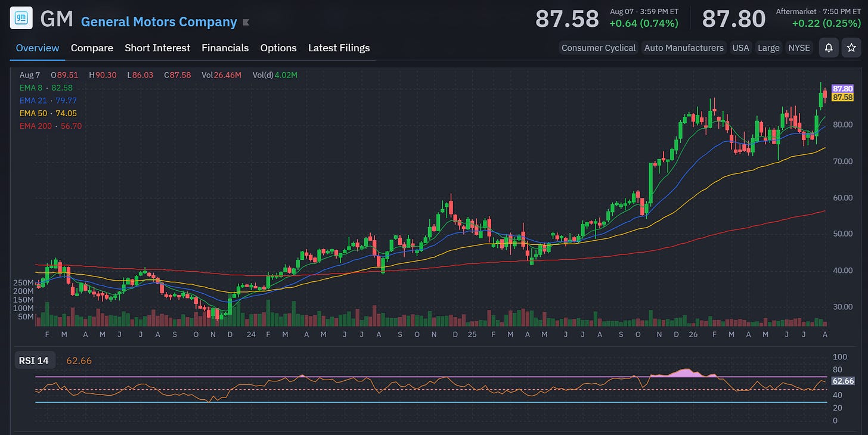Click the 26 year marker on time axis
The height and width of the screenshot is (435, 868).
click(x=693, y=335)
